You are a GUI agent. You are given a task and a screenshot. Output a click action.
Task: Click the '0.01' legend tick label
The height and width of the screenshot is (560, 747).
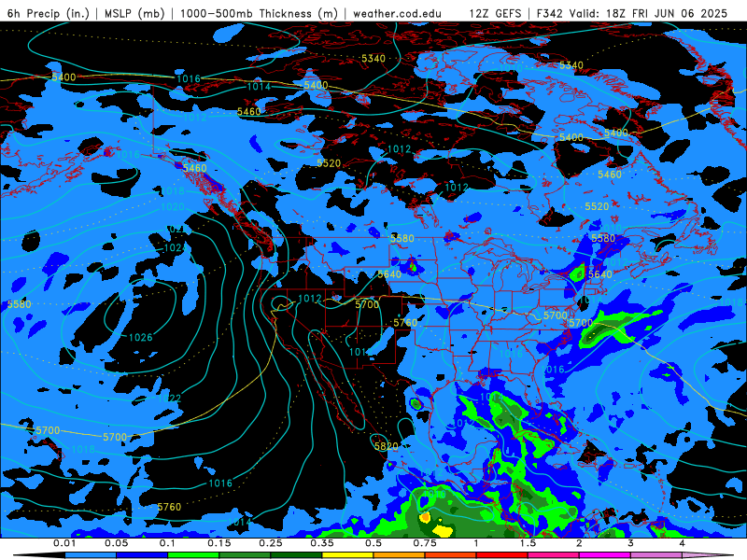pos(64,543)
